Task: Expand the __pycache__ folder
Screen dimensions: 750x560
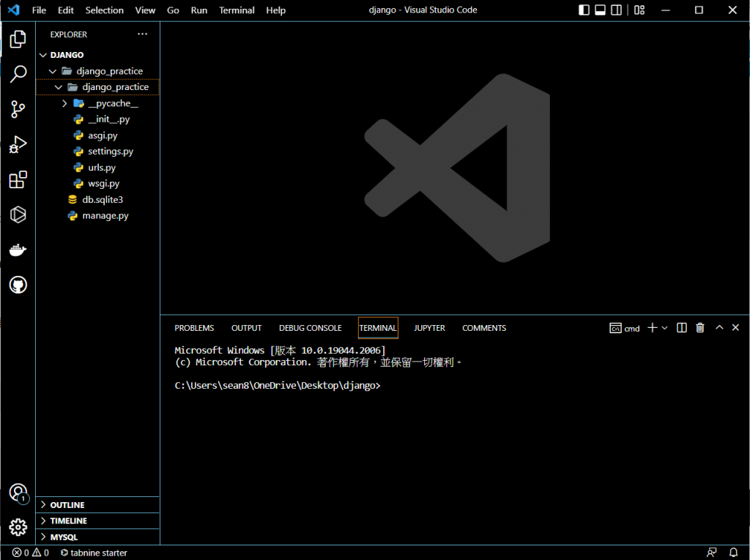Action: (x=64, y=103)
